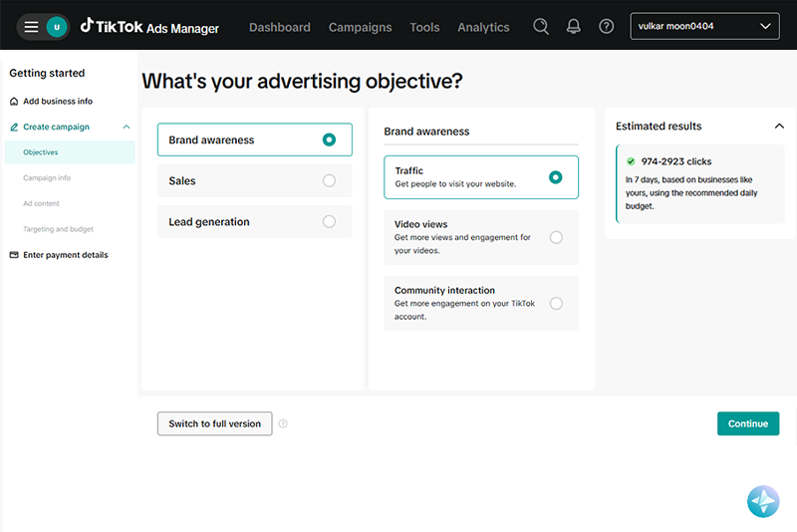Select Campaign info in the sidebar
This screenshot has height=532, width=797.
pos(47,178)
